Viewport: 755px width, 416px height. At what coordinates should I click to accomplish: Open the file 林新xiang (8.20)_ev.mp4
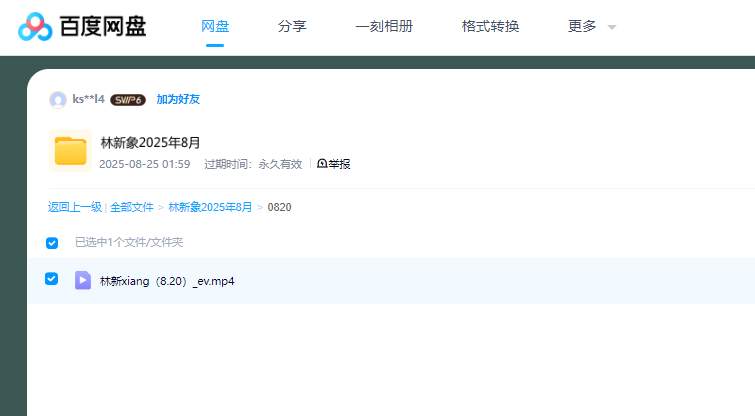pos(167,281)
